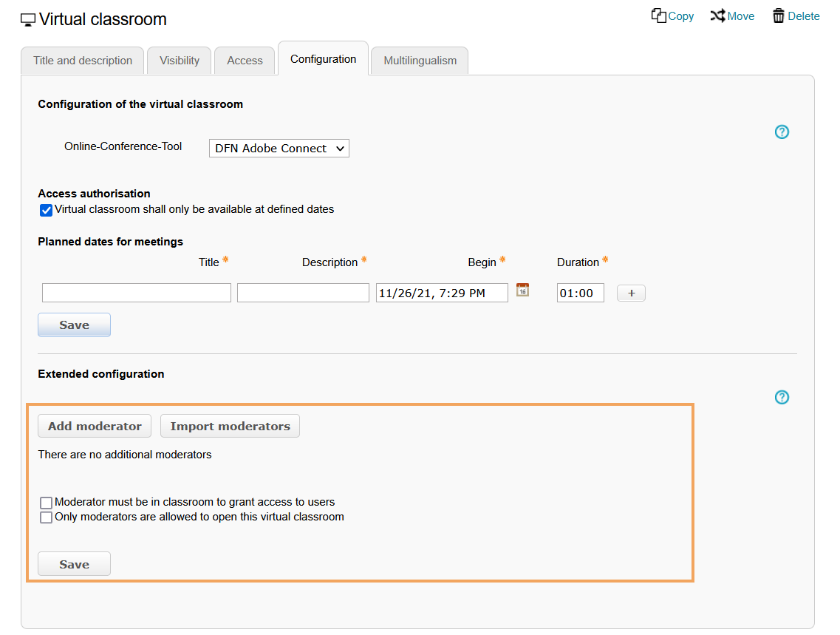Click the Copy icon in header
This screenshot has width=840, height=635.
coord(658,16)
